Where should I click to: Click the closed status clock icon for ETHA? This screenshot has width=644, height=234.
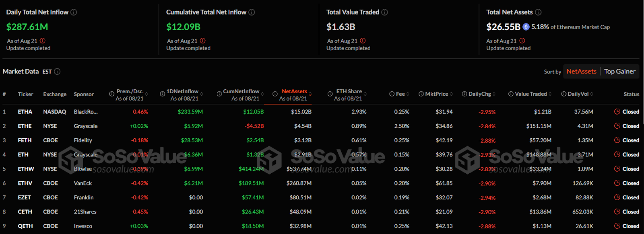click(x=617, y=111)
